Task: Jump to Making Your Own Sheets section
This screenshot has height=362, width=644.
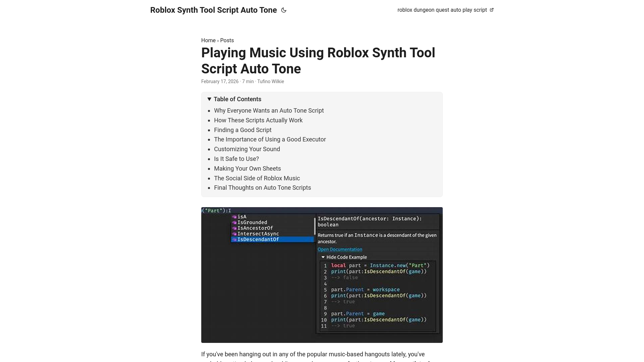Action: (248, 169)
